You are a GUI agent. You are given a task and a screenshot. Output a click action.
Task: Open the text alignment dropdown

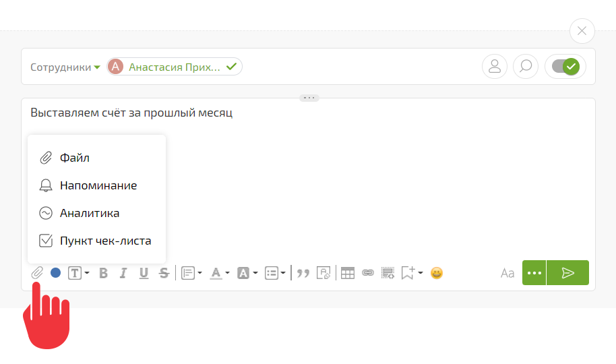[191, 273]
